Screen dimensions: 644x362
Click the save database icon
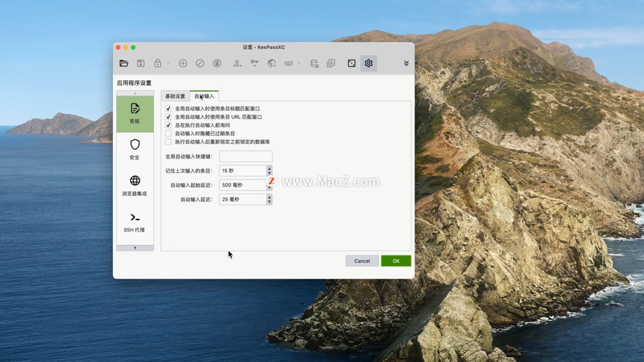click(141, 63)
